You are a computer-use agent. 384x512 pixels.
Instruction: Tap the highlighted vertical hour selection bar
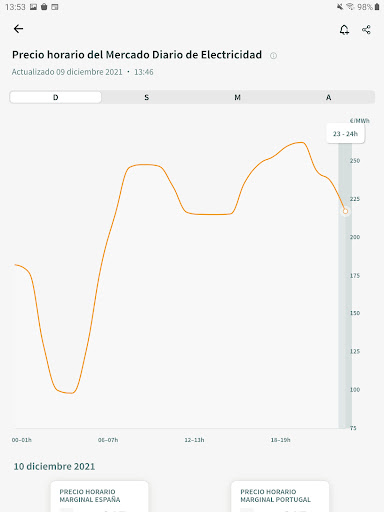click(345, 286)
